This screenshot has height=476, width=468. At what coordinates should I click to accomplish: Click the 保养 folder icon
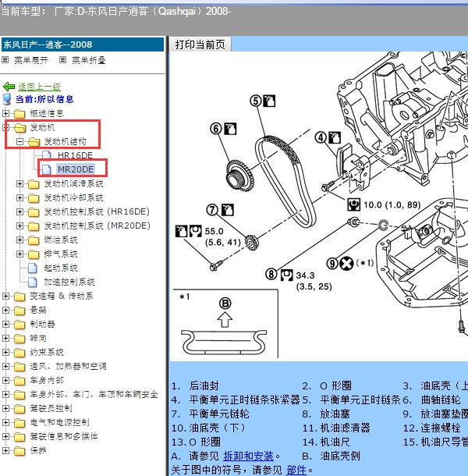19,450
